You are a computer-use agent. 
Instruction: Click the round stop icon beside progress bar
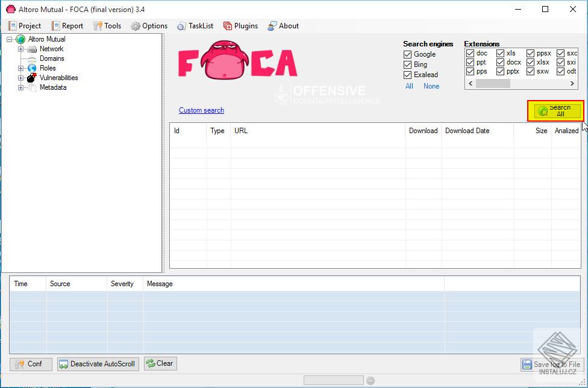[371, 381]
